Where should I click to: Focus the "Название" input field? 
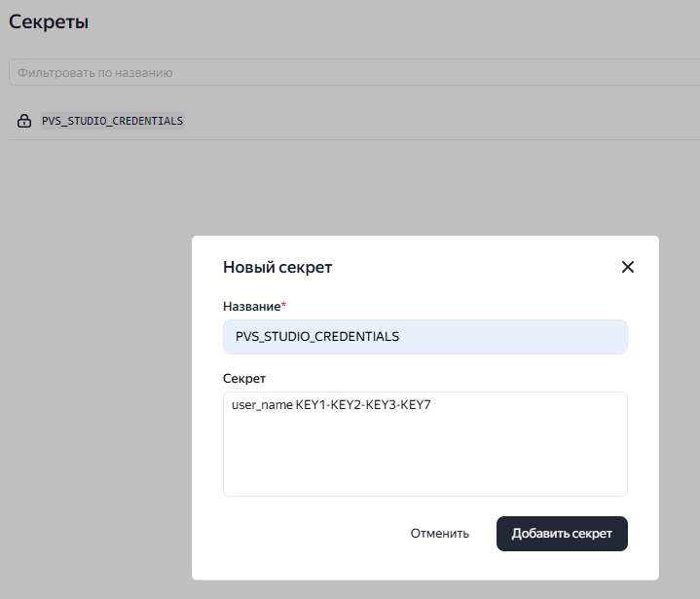pyautogui.click(x=424, y=337)
